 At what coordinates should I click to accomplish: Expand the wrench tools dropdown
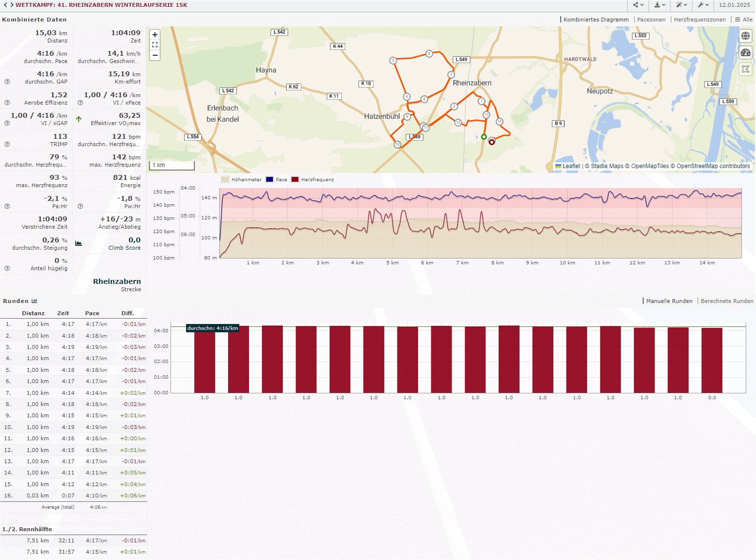point(703,5)
